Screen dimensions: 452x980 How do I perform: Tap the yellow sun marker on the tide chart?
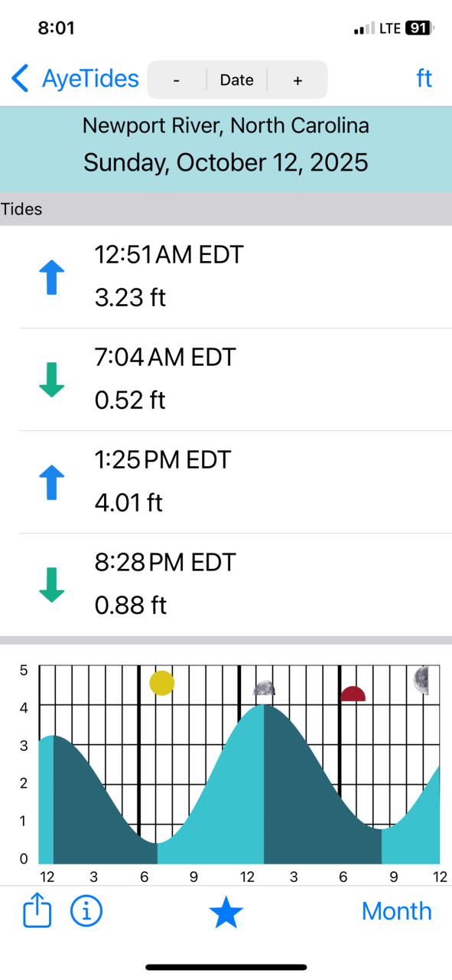[x=162, y=682]
